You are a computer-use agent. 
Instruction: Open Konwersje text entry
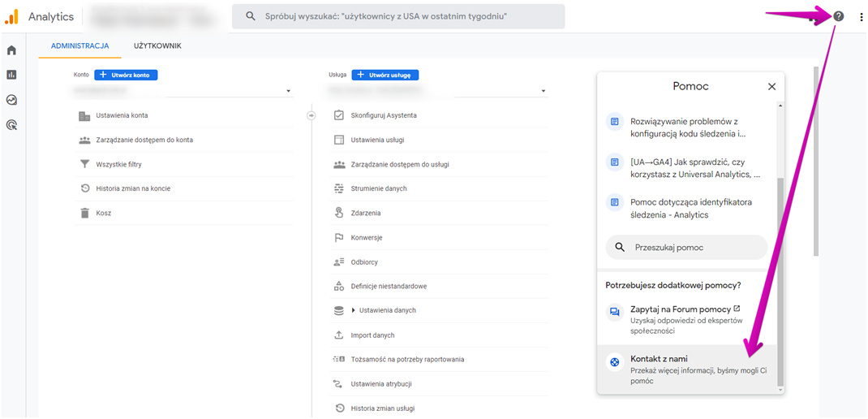click(x=367, y=238)
